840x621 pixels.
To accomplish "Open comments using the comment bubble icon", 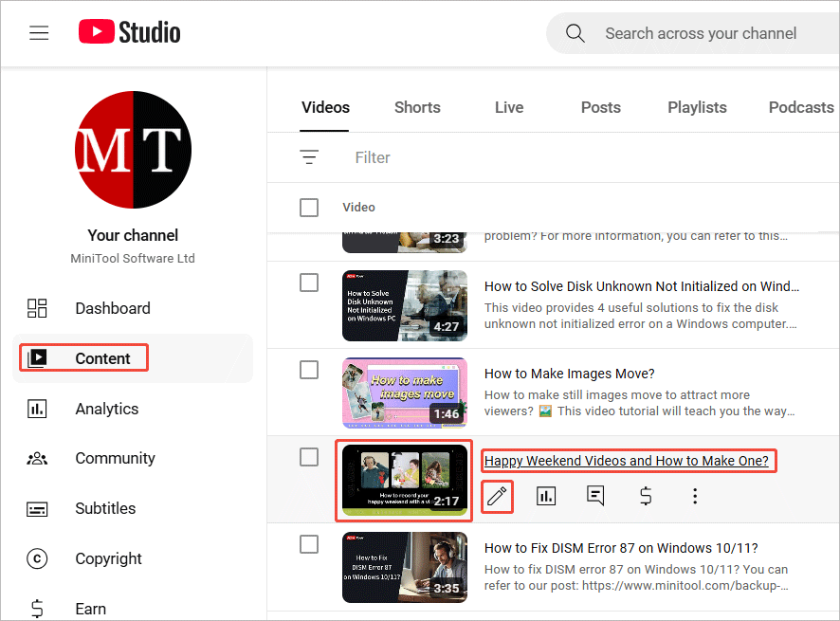I will click(x=595, y=496).
